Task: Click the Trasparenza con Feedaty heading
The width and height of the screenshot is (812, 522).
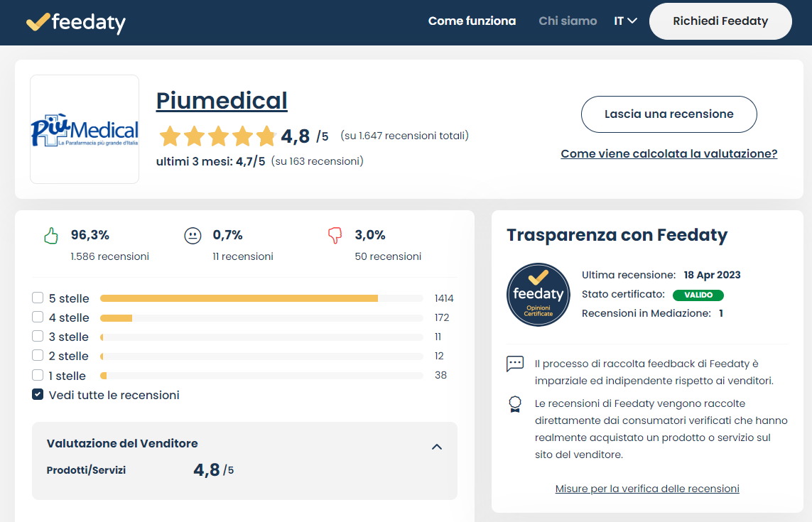Action: pyautogui.click(x=617, y=235)
